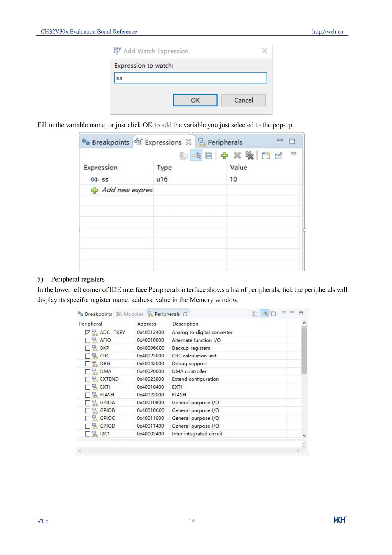Open the Modules tab
Image resolution: width=392 pixels, height=555 pixels.
[130, 314]
